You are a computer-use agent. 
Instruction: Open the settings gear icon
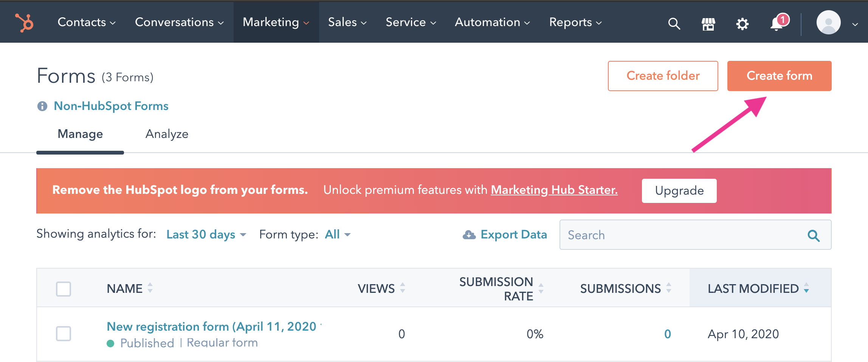coord(742,24)
